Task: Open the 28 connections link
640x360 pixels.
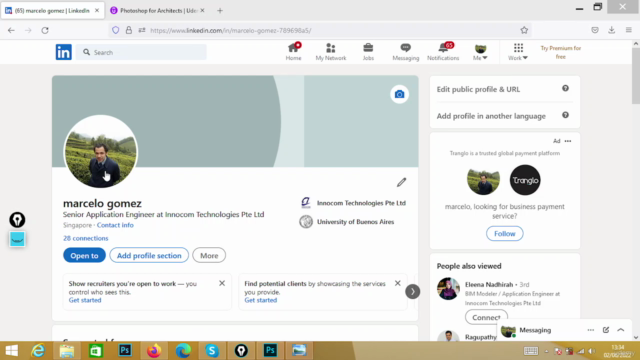Action: click(x=86, y=238)
